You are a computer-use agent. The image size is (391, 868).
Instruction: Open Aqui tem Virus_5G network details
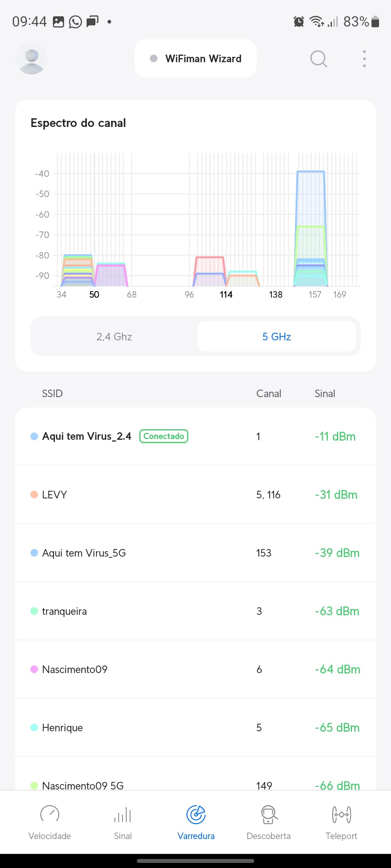click(x=84, y=553)
